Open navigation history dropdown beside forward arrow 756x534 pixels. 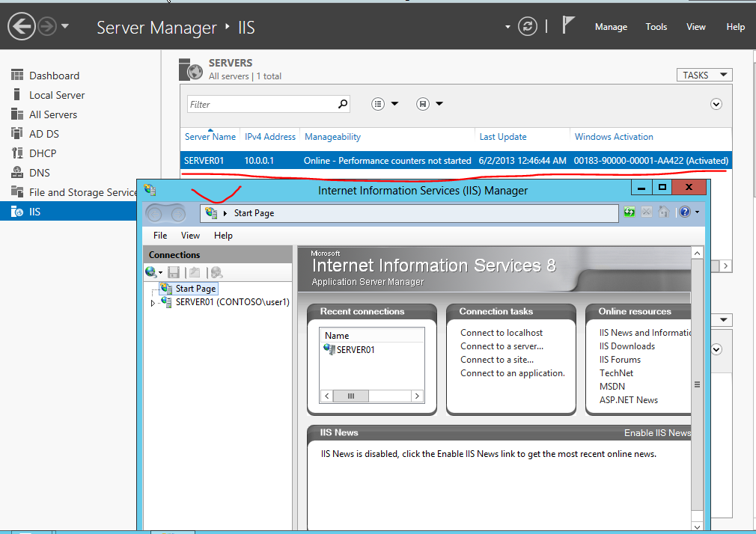coord(65,26)
